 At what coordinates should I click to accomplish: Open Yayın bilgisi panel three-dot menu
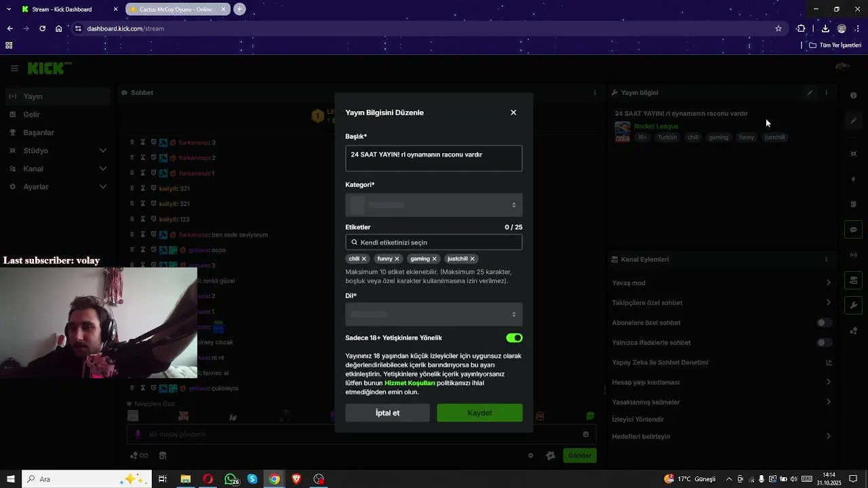click(826, 93)
